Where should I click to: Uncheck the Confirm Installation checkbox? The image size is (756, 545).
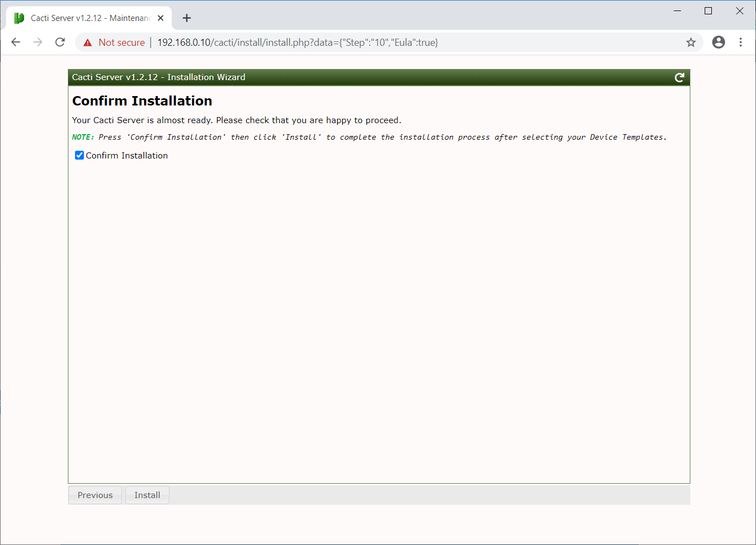coord(79,156)
